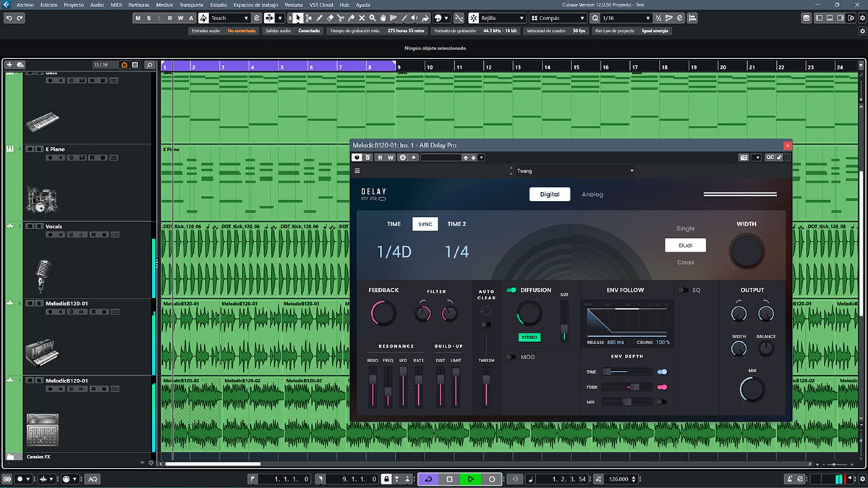Image resolution: width=868 pixels, height=488 pixels.
Task: Open the Transporte menu
Action: pyautogui.click(x=191, y=5)
